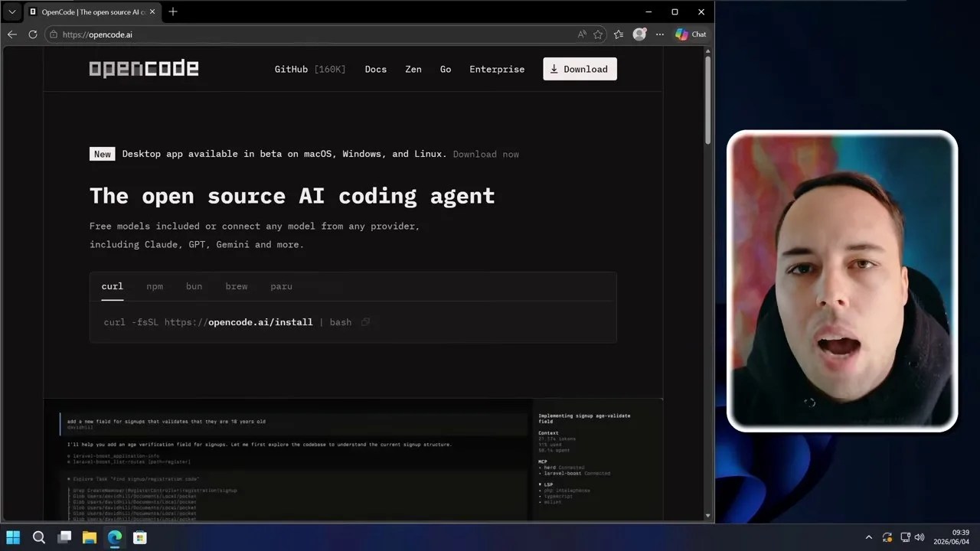Go to the Zen page
The height and width of the screenshot is (551, 980).
[x=413, y=69]
